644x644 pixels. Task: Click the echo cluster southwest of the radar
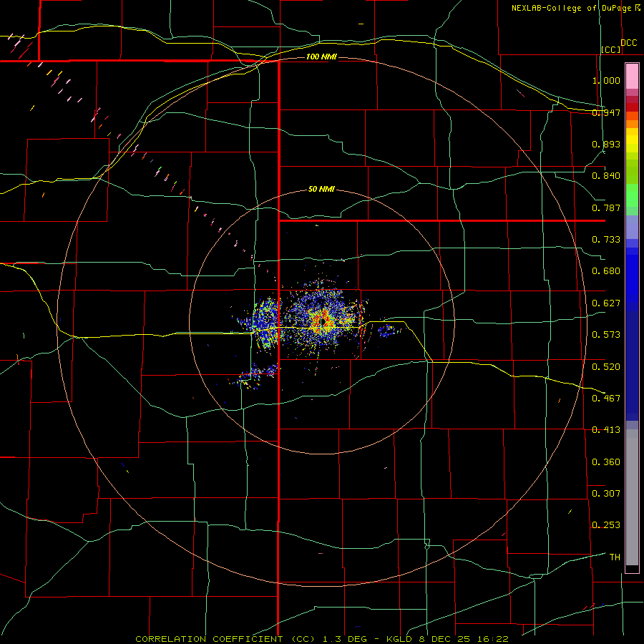point(255,376)
